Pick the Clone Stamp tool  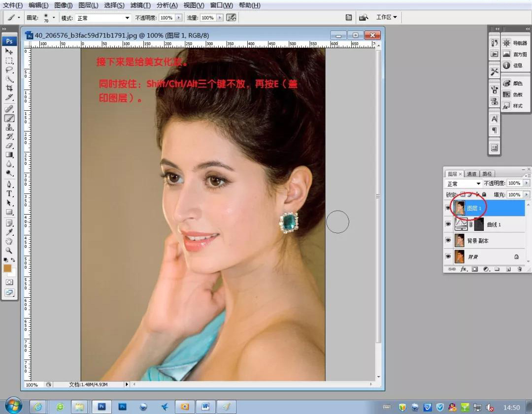[x=9, y=127]
